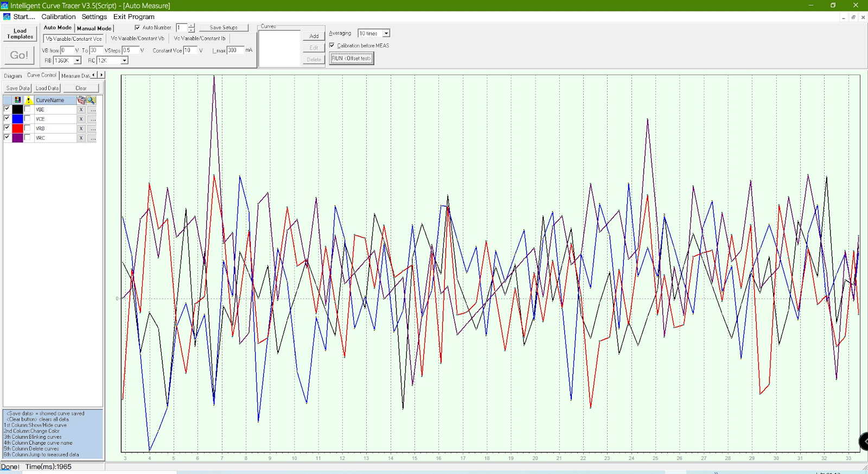Open the RC resistor dropdown
Screen dimensions: 868x474
[x=124, y=61]
